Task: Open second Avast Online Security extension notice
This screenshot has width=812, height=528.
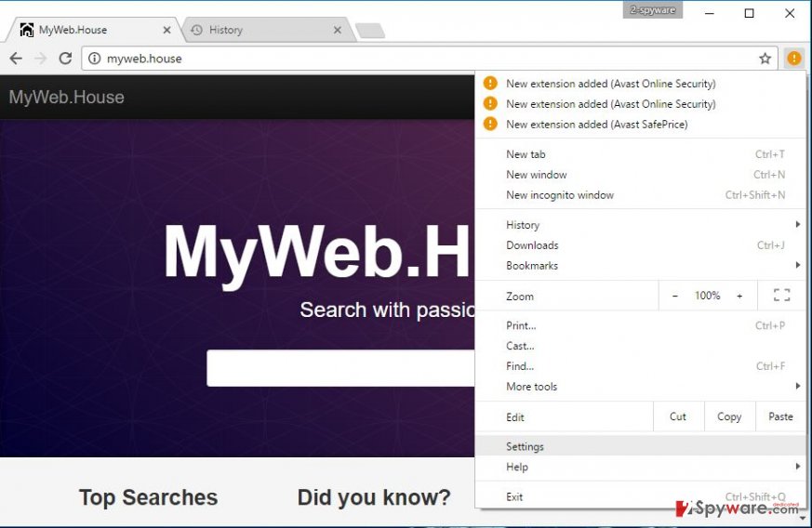Action: (640, 103)
